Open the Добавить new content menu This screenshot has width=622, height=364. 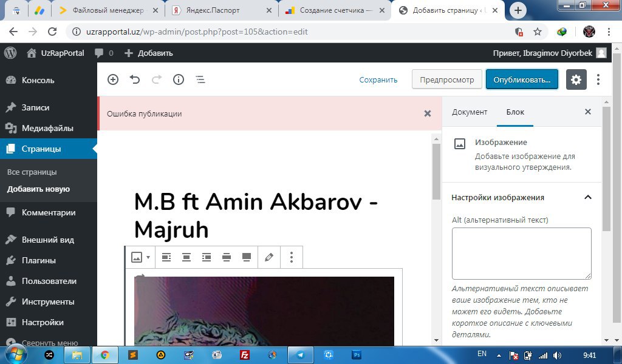[x=149, y=53]
